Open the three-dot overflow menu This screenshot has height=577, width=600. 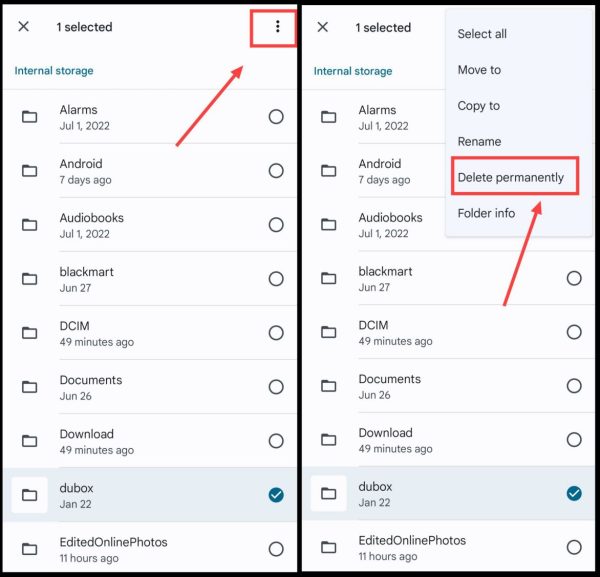point(277,27)
